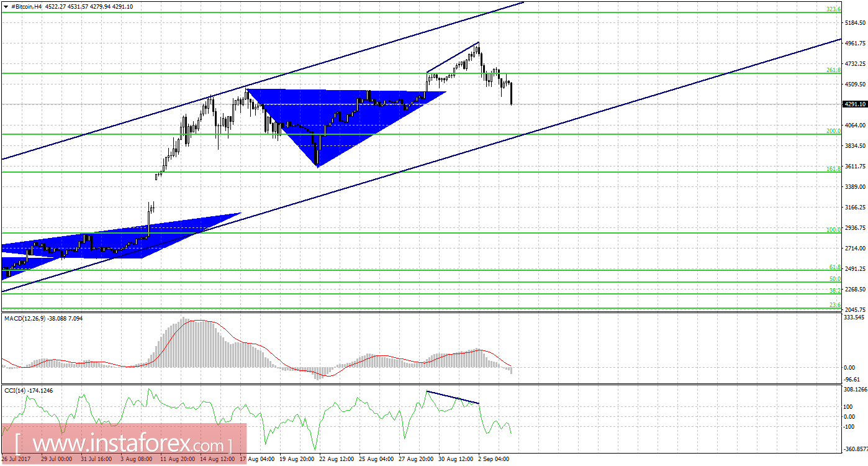The width and height of the screenshot is (868, 466).
Task: Click time axis label 22 Aug 12:00
Action: click(x=338, y=459)
